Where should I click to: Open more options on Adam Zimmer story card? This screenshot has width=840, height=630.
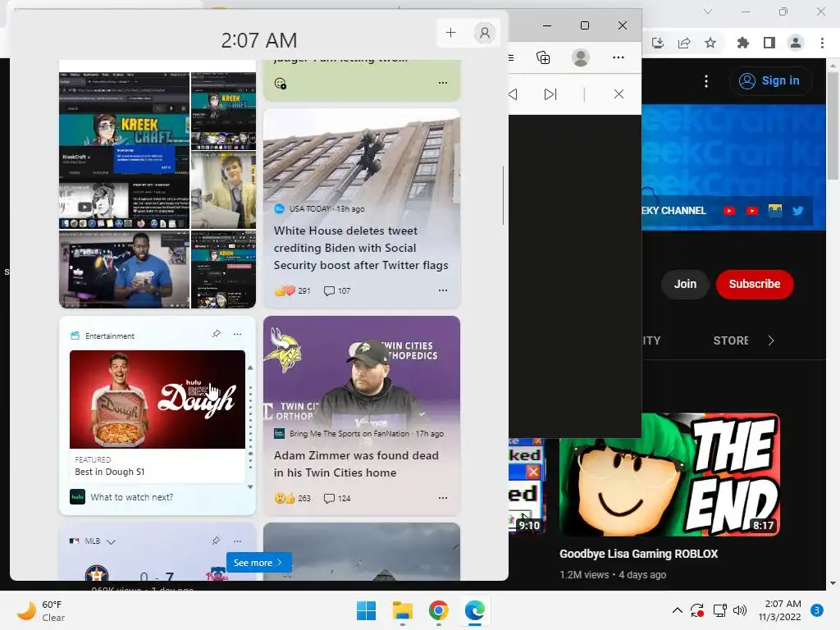pos(443,498)
